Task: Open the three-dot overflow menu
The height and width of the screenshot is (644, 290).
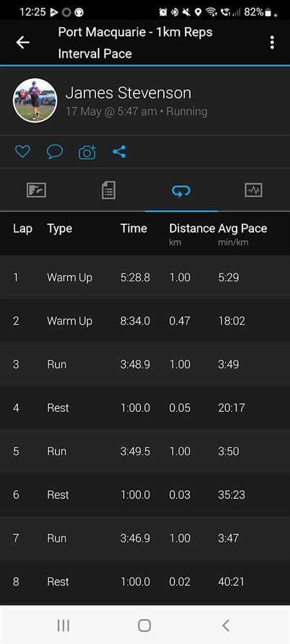Action: [272, 43]
